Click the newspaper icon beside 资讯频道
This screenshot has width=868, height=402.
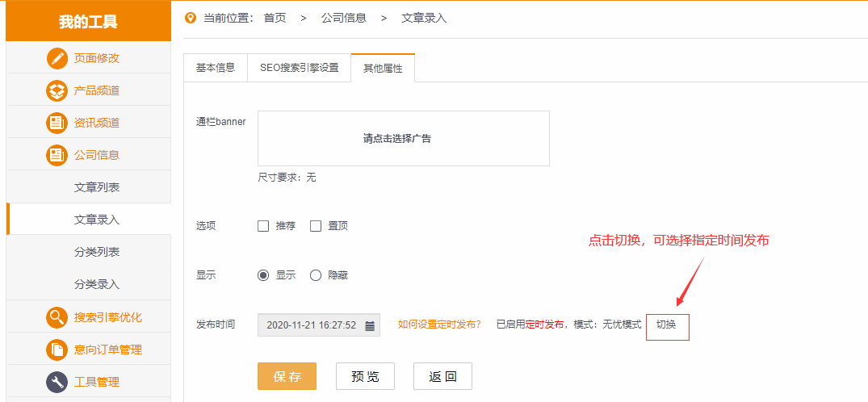[x=57, y=123]
